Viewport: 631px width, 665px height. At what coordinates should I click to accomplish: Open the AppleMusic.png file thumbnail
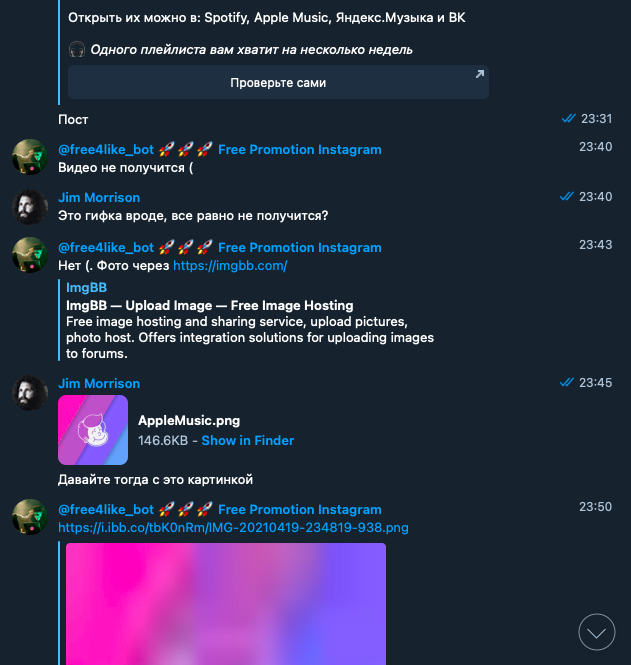click(93, 430)
